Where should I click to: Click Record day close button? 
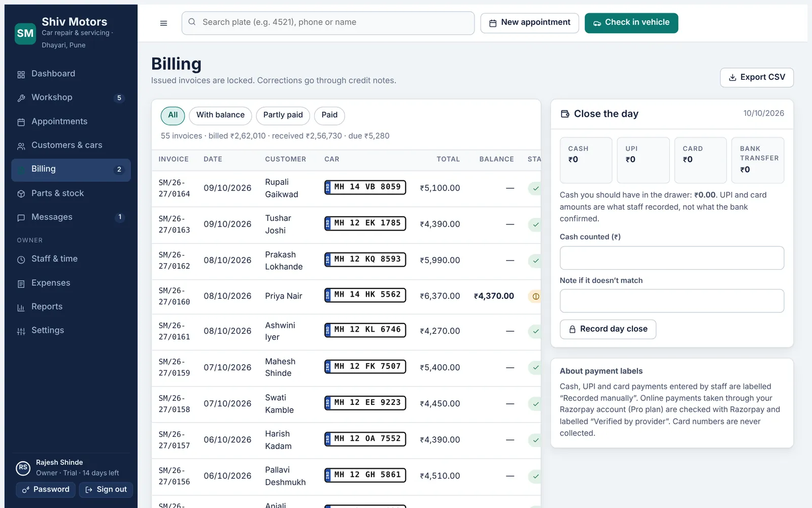point(607,329)
